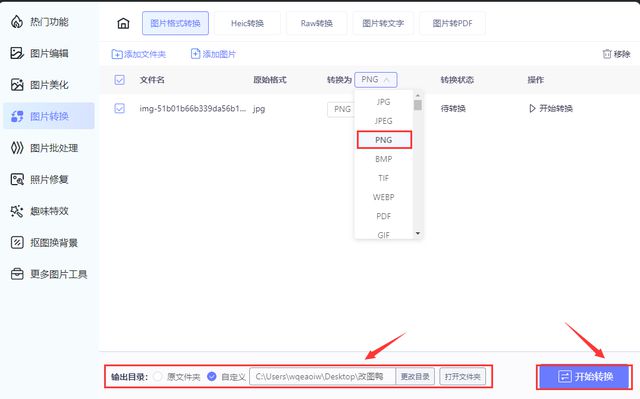Open the row's PNG format dropdown

pos(342,109)
